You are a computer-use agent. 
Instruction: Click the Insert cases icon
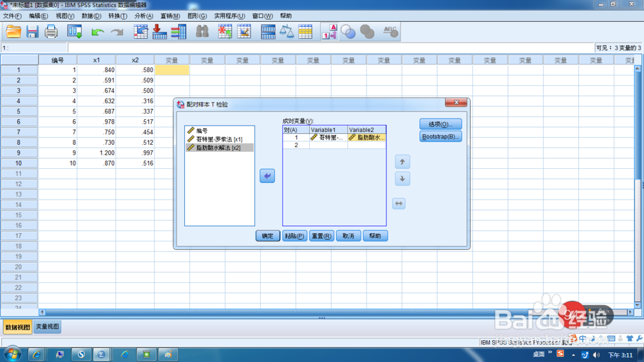225,32
